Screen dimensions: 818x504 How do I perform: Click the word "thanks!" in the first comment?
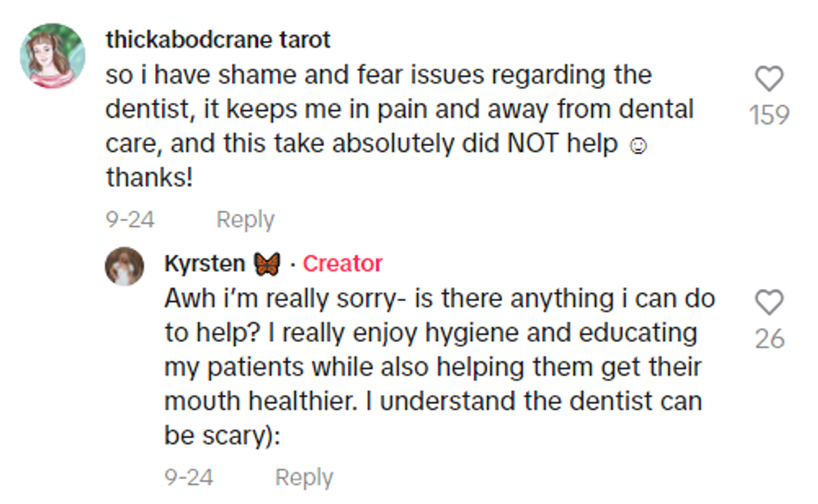pos(149,178)
